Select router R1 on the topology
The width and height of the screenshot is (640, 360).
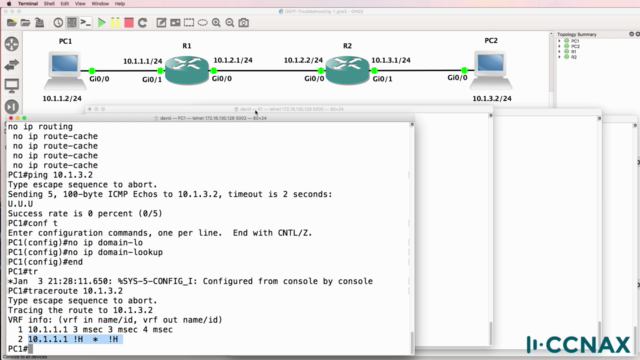tap(187, 70)
